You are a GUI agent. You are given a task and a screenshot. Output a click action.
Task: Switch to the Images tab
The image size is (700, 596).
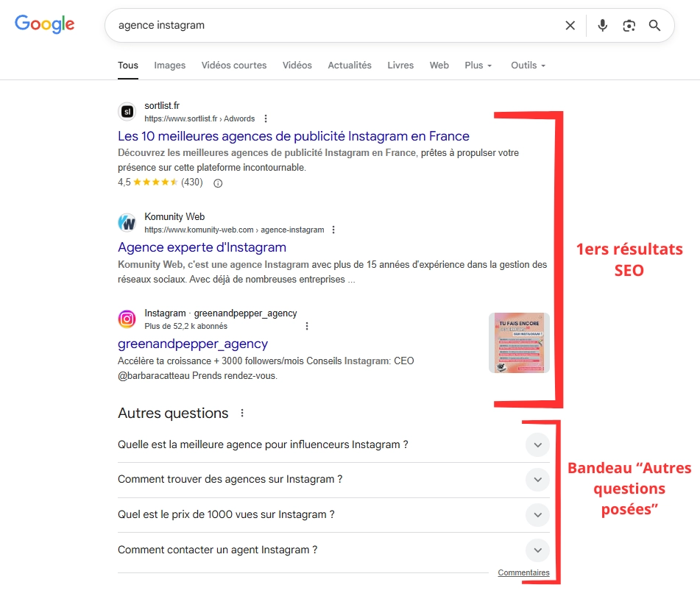coord(169,65)
